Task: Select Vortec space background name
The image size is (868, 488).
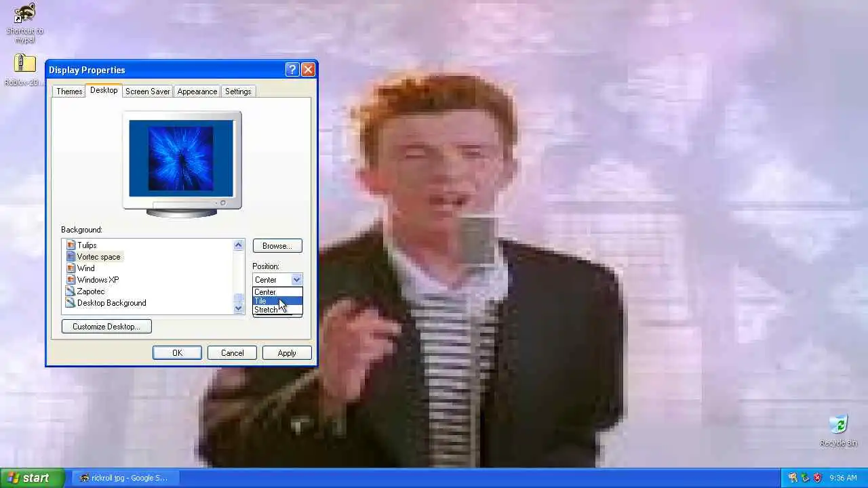Action: [x=98, y=257]
